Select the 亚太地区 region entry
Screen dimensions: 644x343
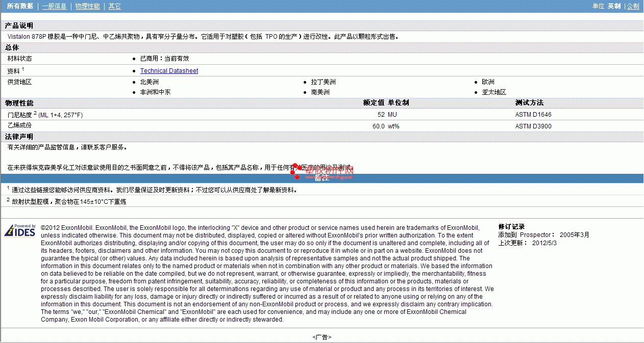point(494,92)
